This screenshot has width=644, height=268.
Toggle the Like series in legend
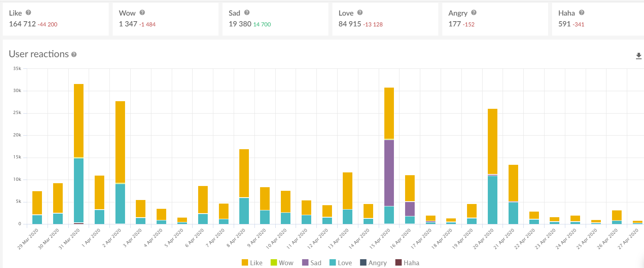coord(252,263)
